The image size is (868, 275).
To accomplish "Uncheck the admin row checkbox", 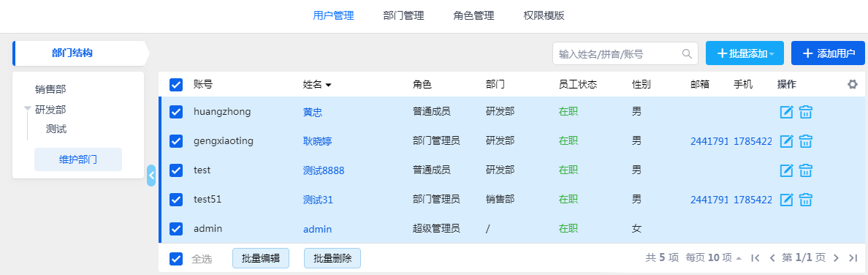I will tap(176, 228).
